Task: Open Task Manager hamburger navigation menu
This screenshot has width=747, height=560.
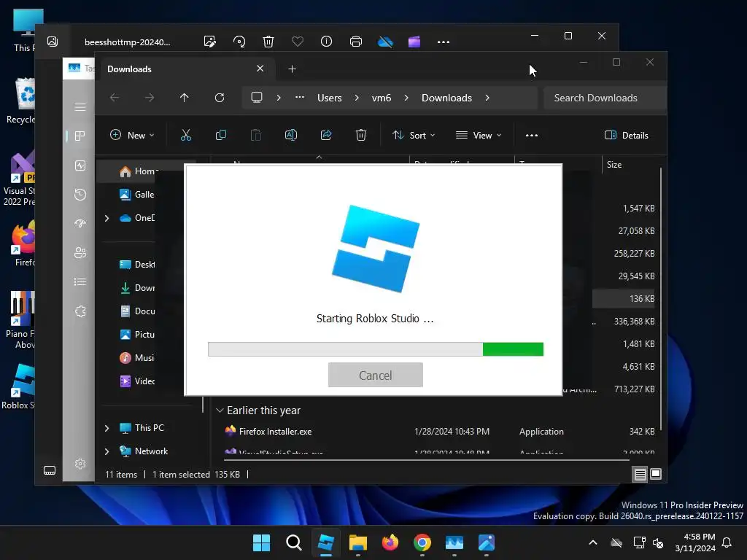Action: coord(80,106)
